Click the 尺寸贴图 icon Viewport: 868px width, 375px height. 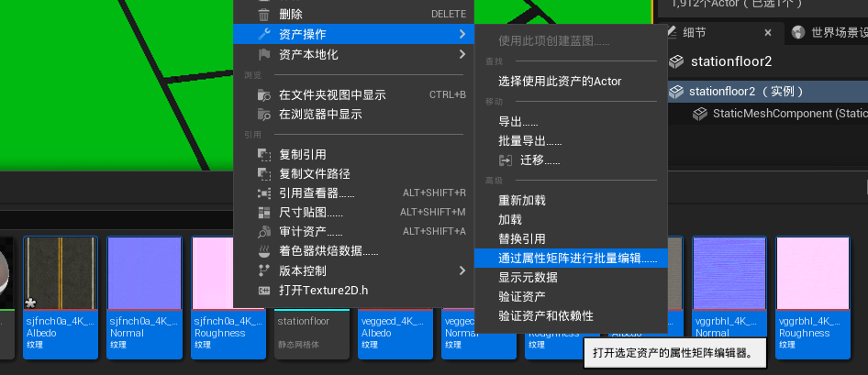[263, 213]
